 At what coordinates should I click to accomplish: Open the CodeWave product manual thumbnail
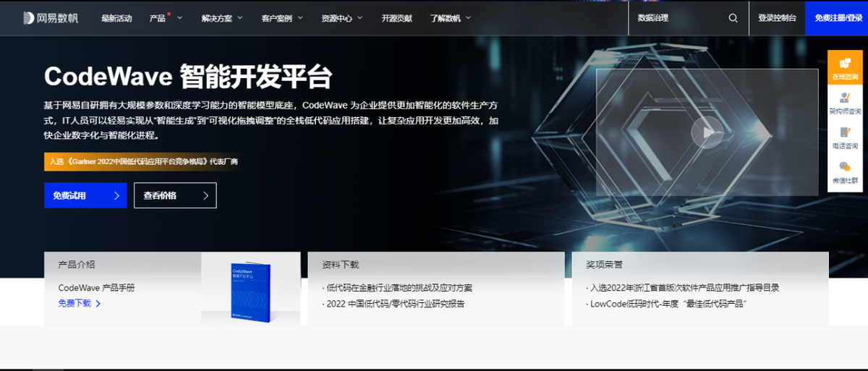click(x=250, y=292)
